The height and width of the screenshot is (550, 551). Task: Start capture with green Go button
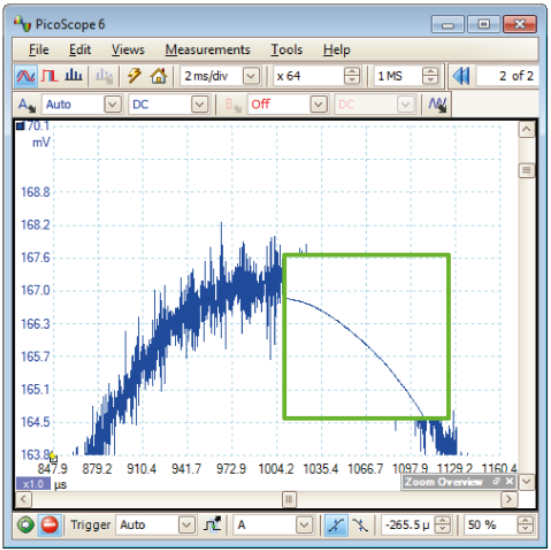(x=26, y=525)
